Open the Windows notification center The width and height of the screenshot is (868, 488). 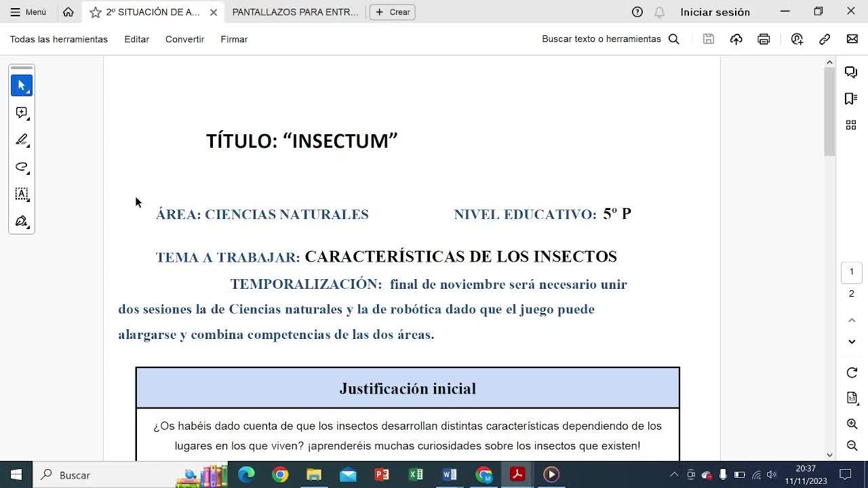coord(846,474)
